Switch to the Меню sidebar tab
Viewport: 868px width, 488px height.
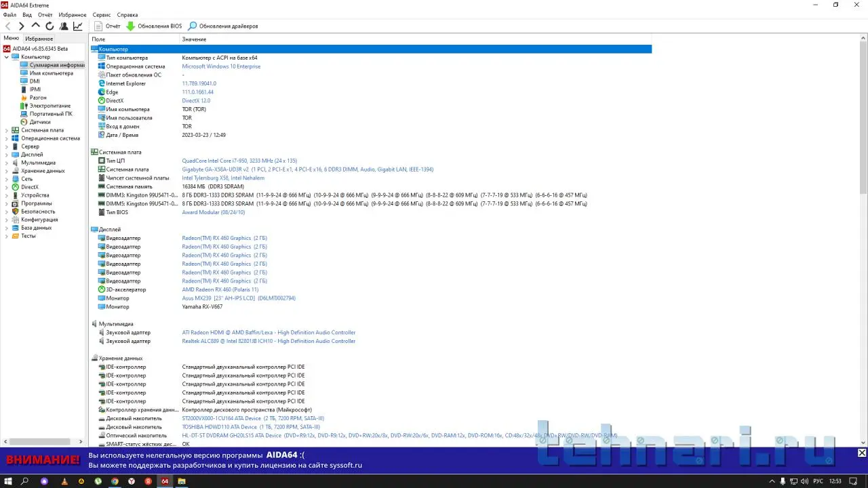click(x=12, y=39)
